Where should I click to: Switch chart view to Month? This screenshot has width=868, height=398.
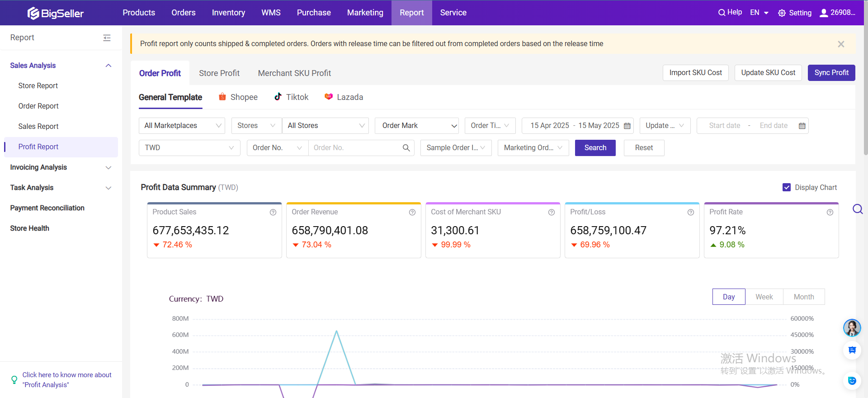[803, 297]
